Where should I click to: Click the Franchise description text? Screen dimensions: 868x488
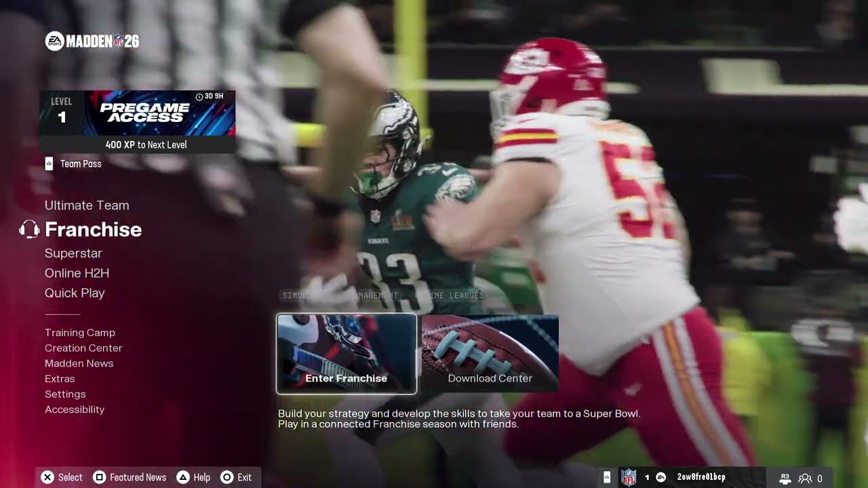459,419
